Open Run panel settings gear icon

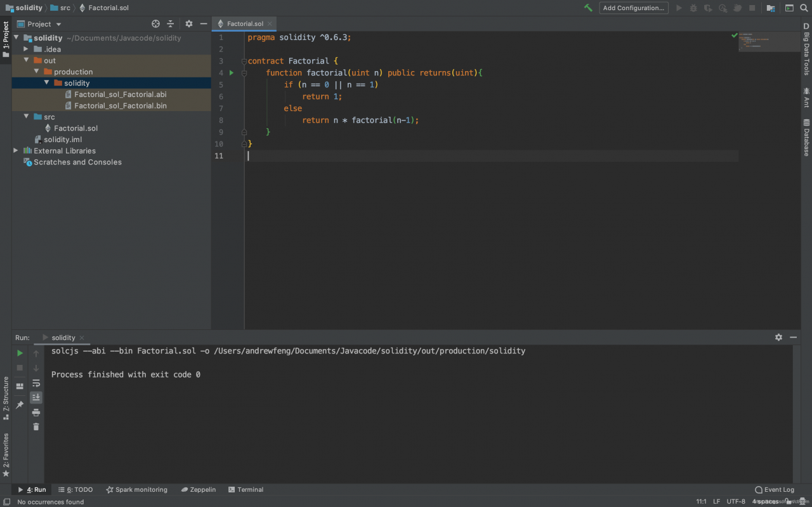(778, 338)
